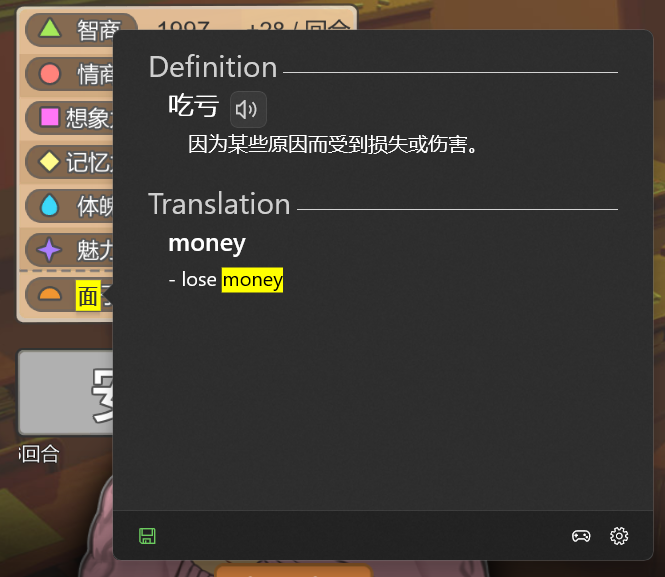Click the Definition section heading
The image size is (665, 577).
tap(213, 67)
